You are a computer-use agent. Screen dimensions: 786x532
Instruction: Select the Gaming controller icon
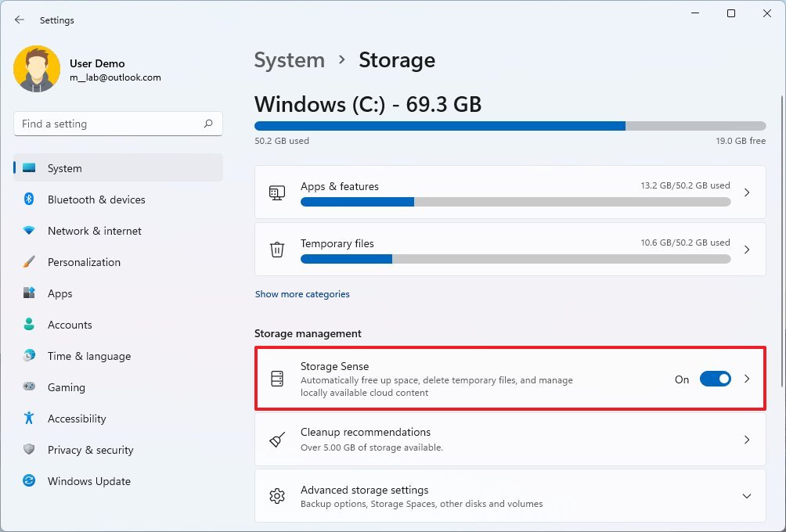(x=28, y=387)
